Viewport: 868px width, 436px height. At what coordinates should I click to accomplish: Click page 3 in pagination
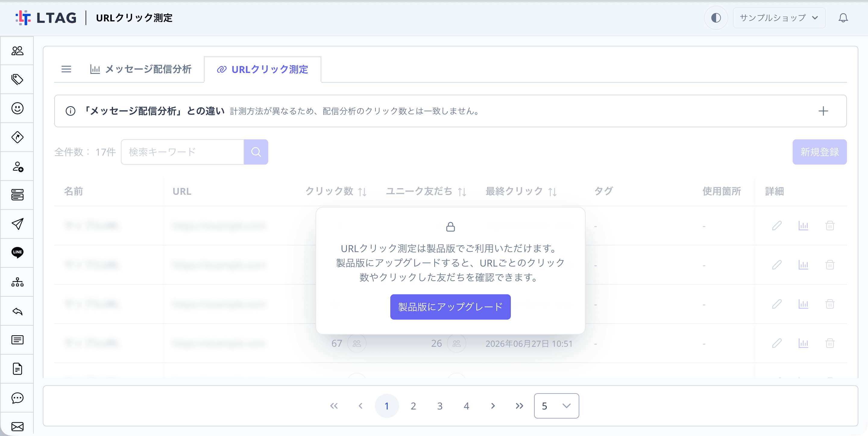click(x=440, y=406)
